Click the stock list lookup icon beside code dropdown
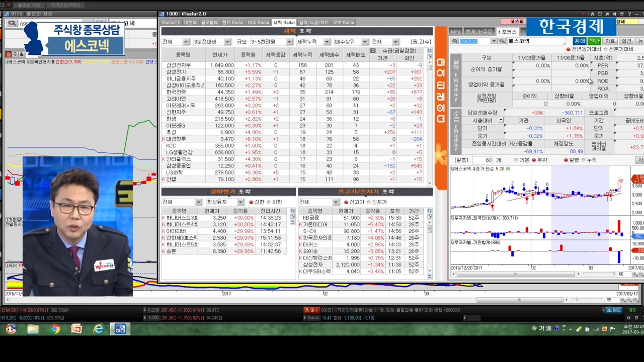Image resolution: width=644 pixels, height=362 pixels. point(502,41)
